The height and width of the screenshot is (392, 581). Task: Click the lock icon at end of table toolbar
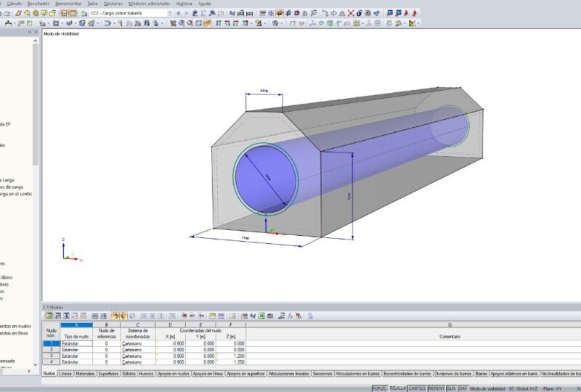[x=310, y=316]
